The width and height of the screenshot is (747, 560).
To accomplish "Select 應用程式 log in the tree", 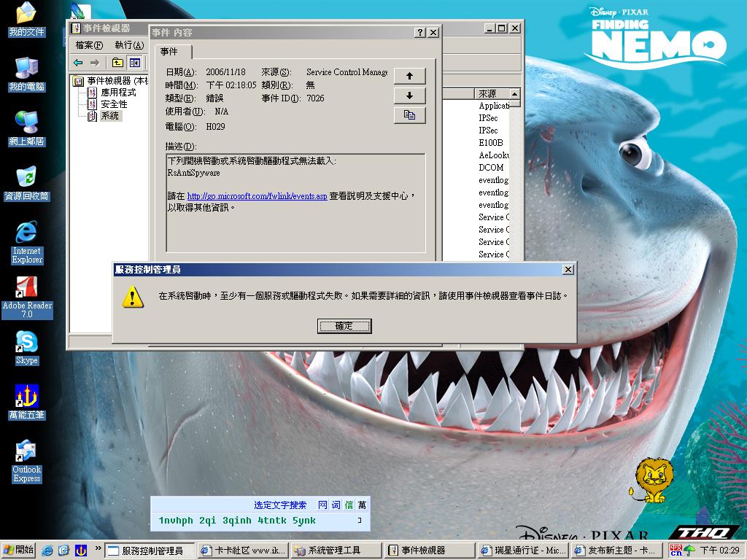I will click(118, 93).
